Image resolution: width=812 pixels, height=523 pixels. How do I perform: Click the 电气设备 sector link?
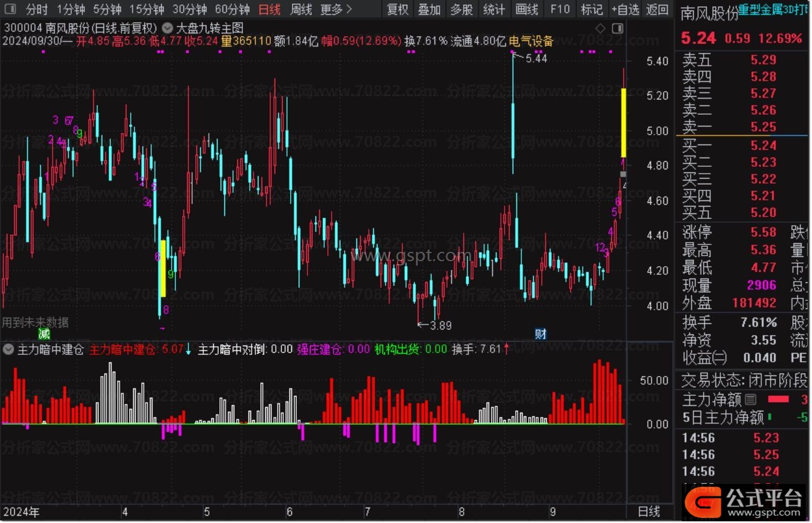(x=531, y=42)
